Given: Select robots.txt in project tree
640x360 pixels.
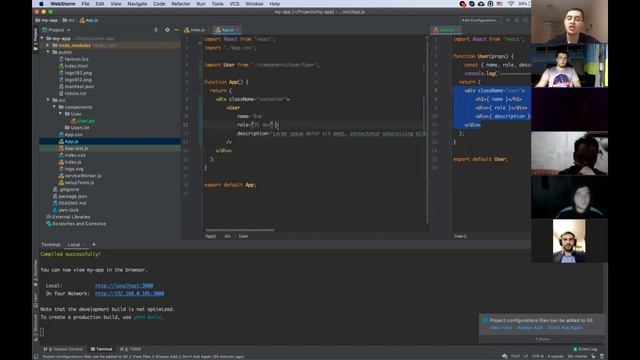Looking at the screenshot, I should 73,93.
